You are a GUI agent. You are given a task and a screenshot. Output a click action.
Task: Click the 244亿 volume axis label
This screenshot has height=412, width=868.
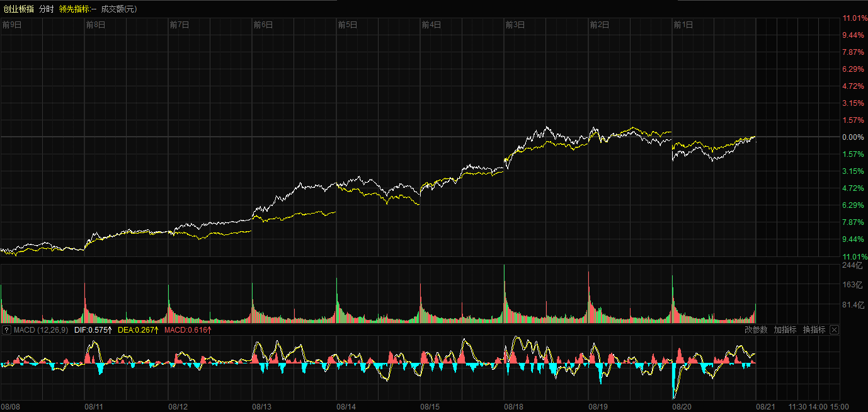pyautogui.click(x=854, y=266)
